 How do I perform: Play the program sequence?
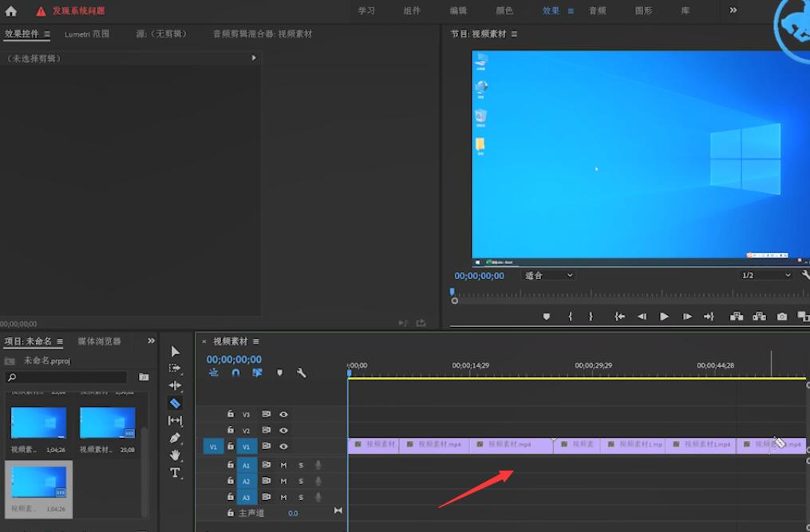point(664,317)
